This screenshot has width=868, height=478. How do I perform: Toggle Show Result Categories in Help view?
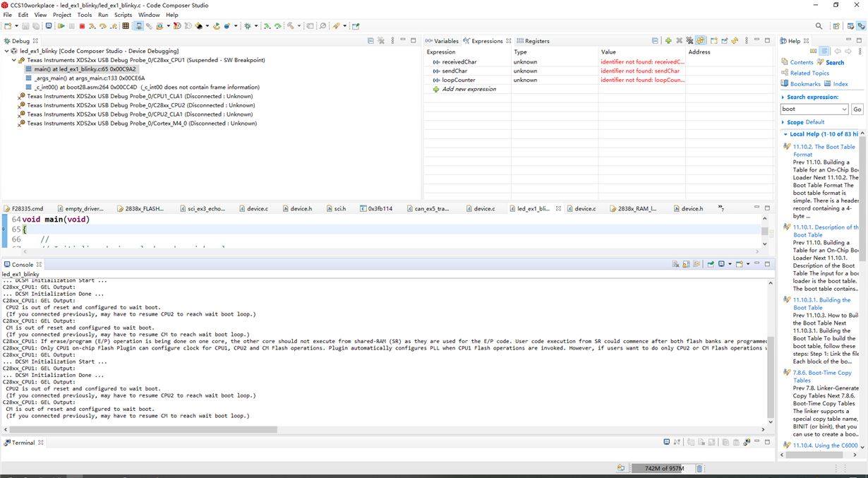(x=814, y=52)
